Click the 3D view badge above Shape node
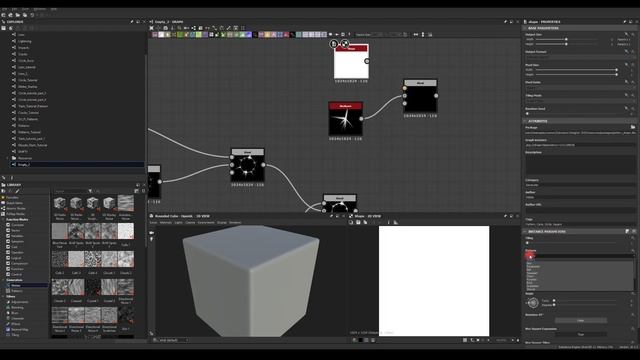This screenshot has height=360, width=640. 334,43
